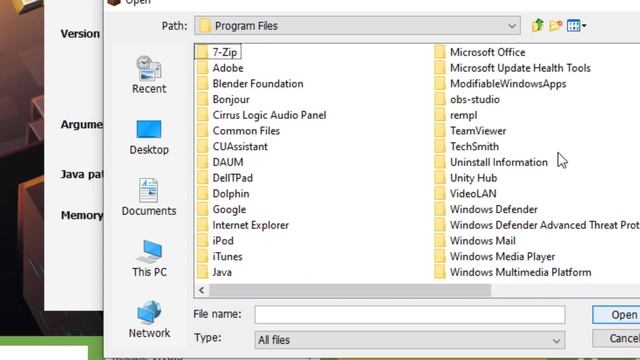The image size is (640, 360).
Task: Select ModifiableWindowsApps folder name
Action: (x=508, y=84)
